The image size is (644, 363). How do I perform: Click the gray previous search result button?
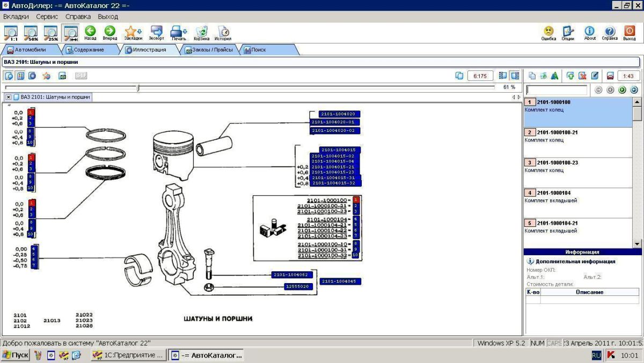point(610,90)
